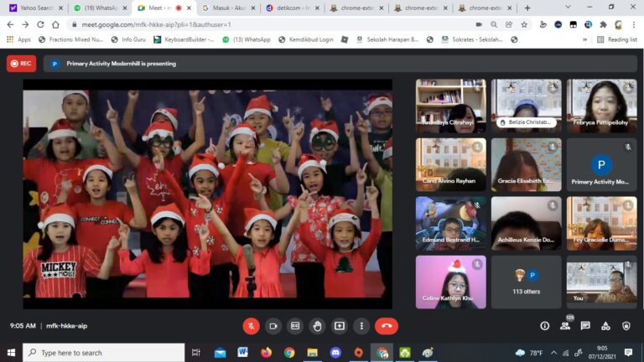
Task: Open the Activities panel
Action: click(x=605, y=326)
